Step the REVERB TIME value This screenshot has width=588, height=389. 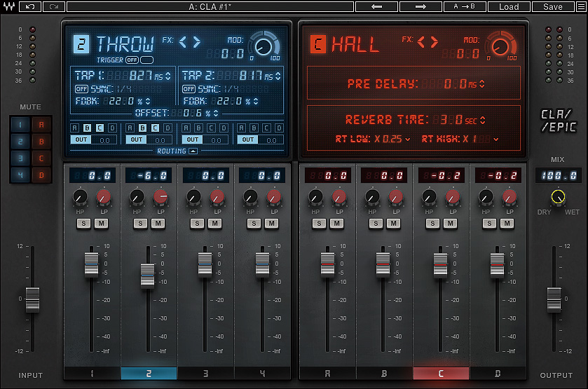(483, 120)
